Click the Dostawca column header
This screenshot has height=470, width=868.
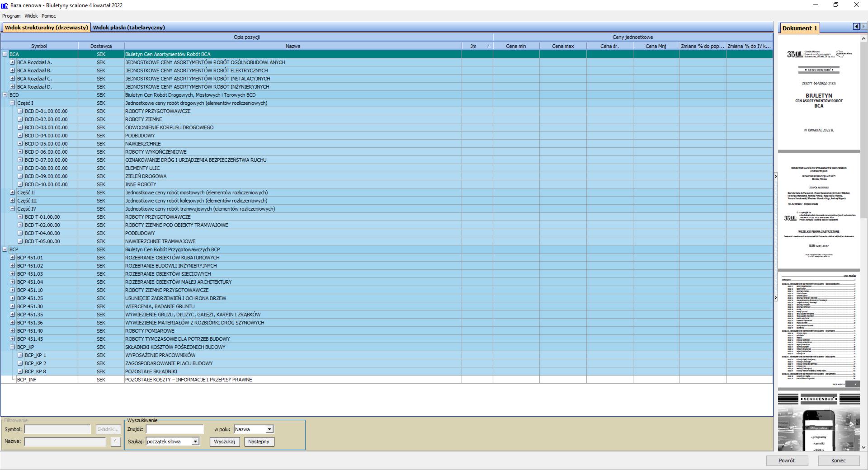coord(101,46)
